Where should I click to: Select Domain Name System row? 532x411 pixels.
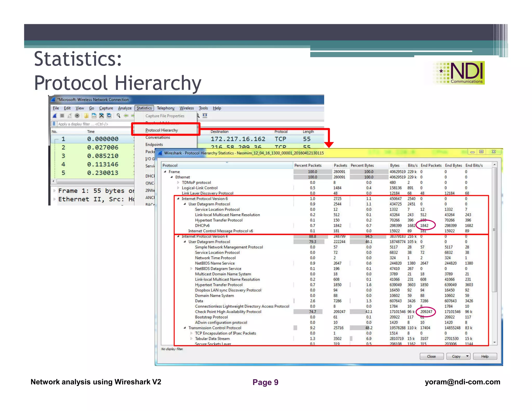pyautogui.click(x=326, y=295)
